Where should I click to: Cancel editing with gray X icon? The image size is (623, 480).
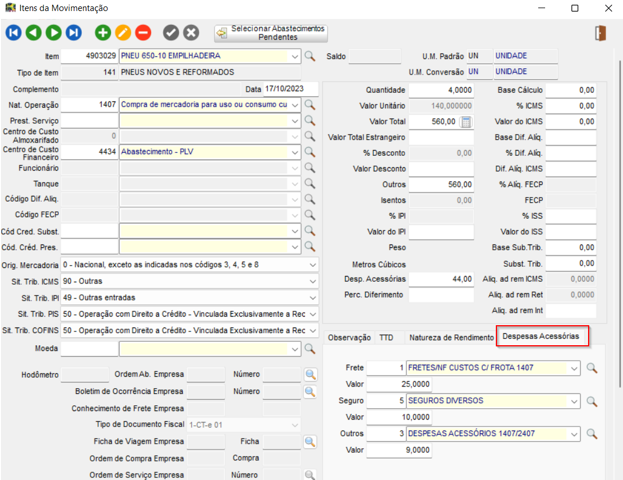pos(191,33)
